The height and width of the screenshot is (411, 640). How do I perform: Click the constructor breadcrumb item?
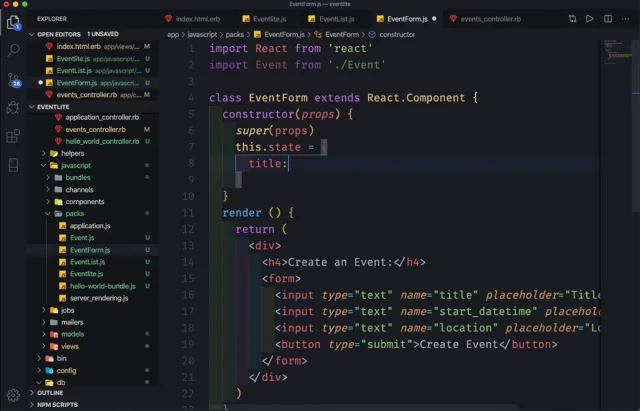tap(397, 34)
